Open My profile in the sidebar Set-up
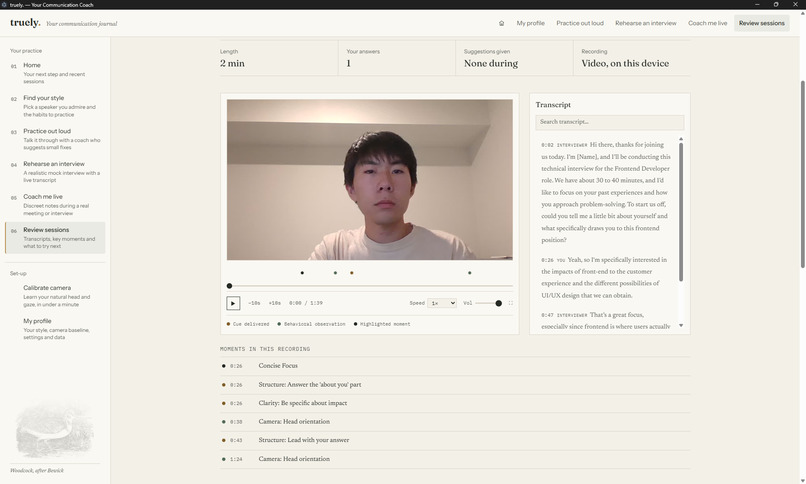Screen dimensions: 806x484 [55, 329]
